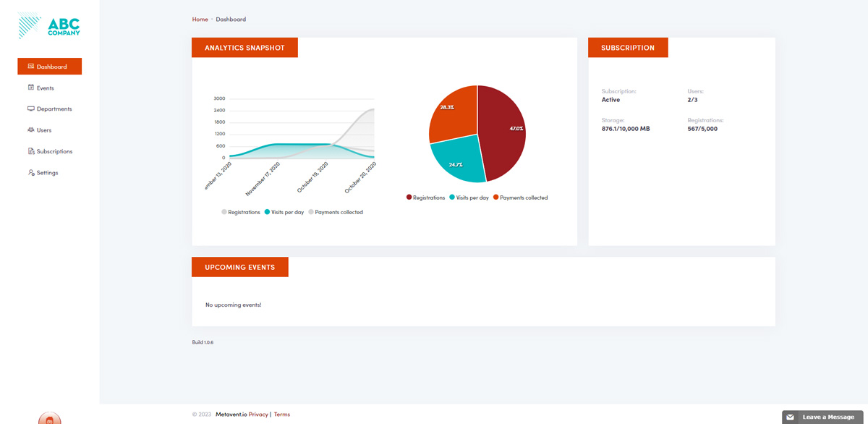Toggle Payments collected in line chart legend
Image resolution: width=868 pixels, height=424 pixels.
pyautogui.click(x=336, y=212)
